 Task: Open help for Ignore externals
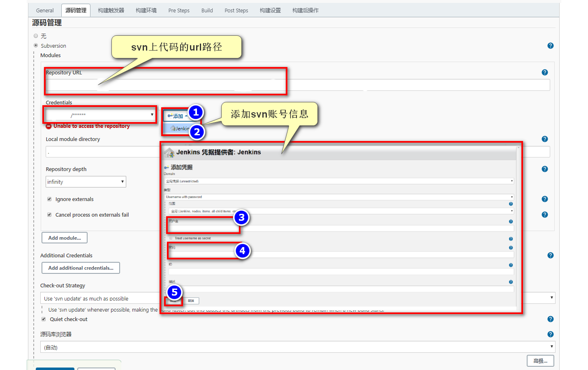click(544, 199)
